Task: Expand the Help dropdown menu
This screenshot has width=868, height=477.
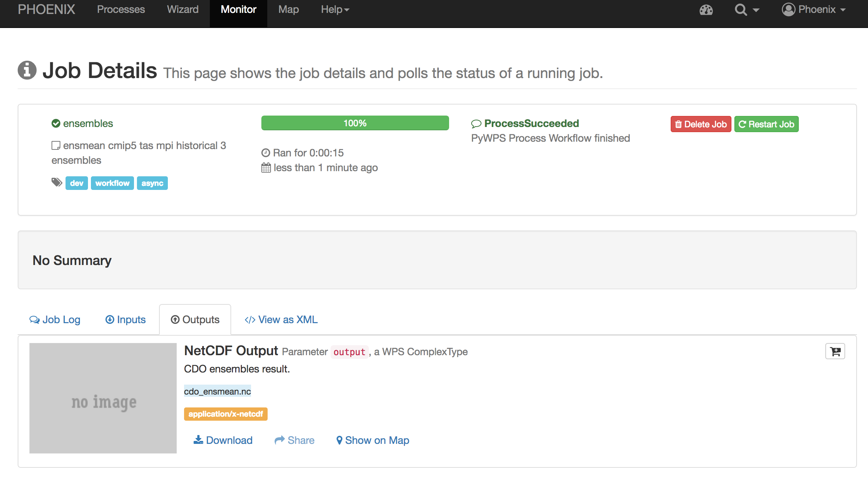Action: click(x=335, y=10)
